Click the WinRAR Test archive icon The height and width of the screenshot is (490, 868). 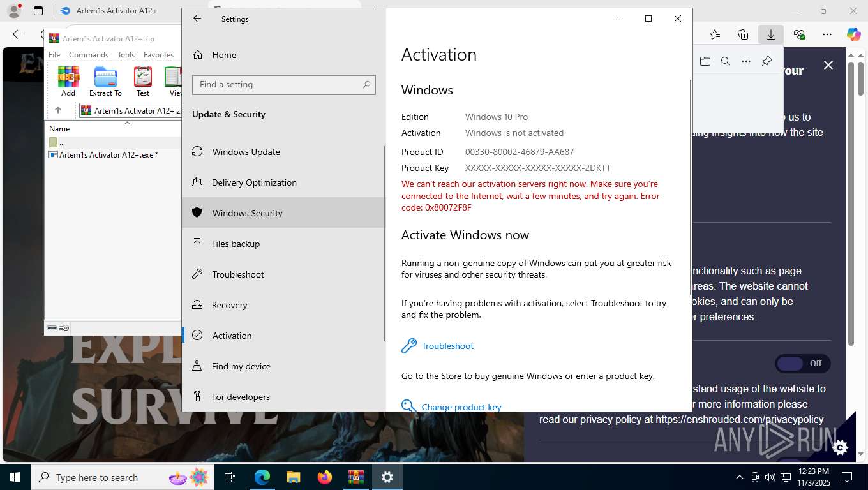(x=143, y=82)
